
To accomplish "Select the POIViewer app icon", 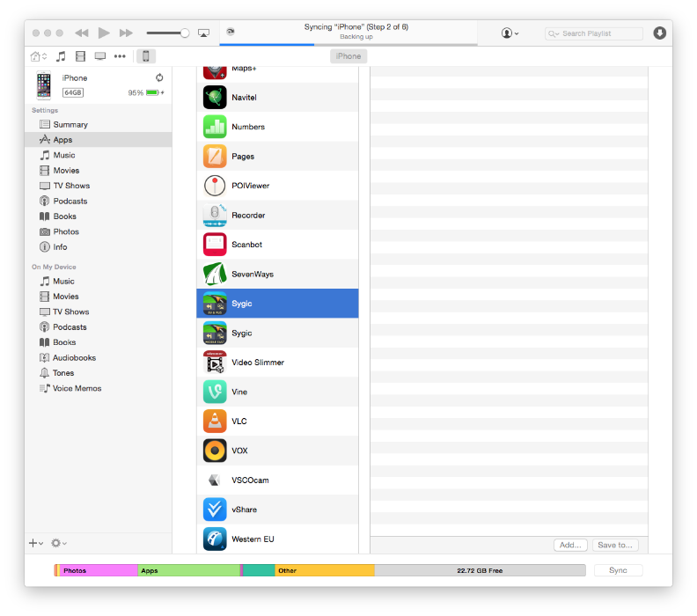I will (215, 186).
